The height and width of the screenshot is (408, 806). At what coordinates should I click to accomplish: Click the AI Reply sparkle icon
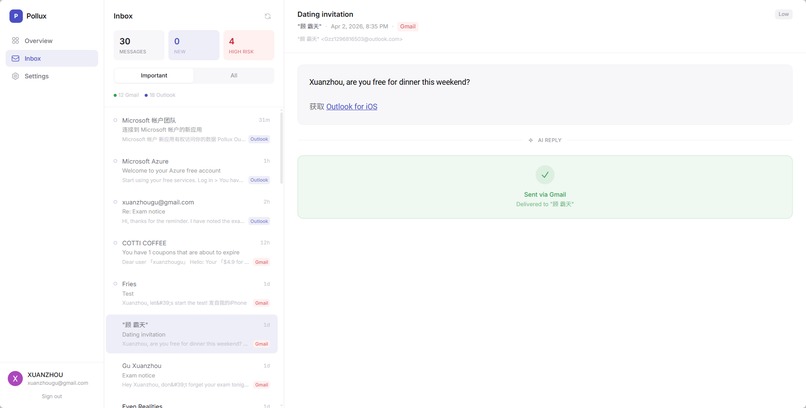530,140
